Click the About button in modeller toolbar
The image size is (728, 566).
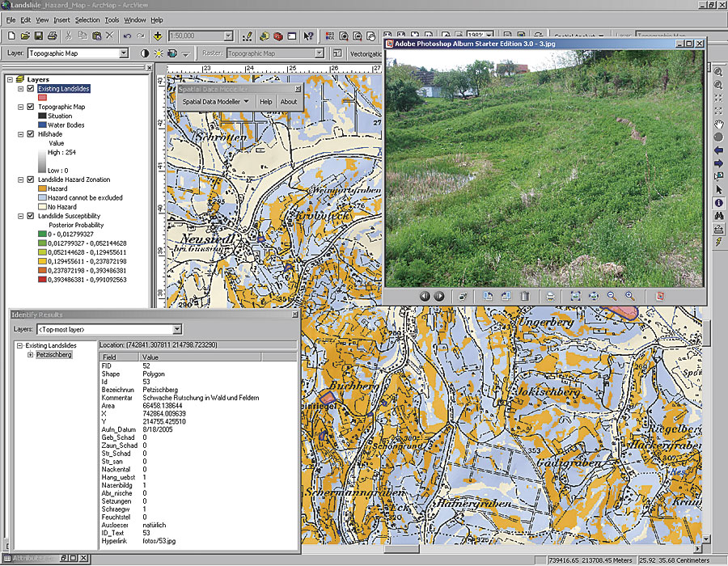[x=288, y=102]
